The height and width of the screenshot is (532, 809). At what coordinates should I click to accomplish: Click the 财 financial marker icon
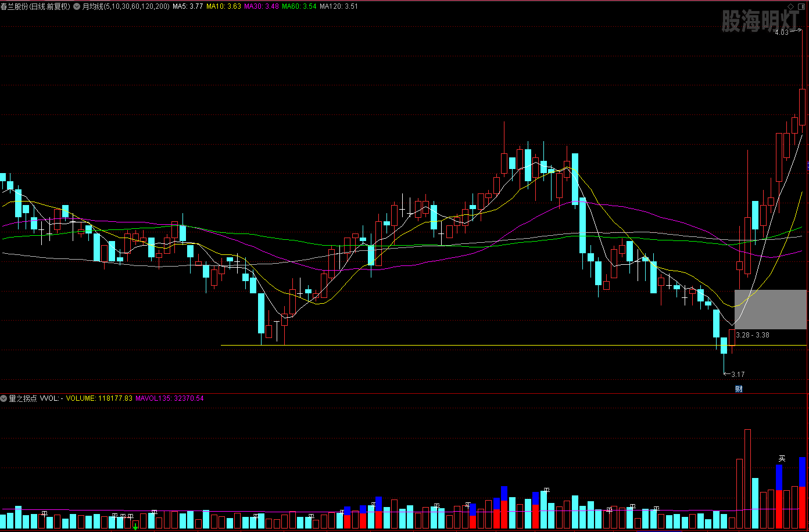pos(739,389)
